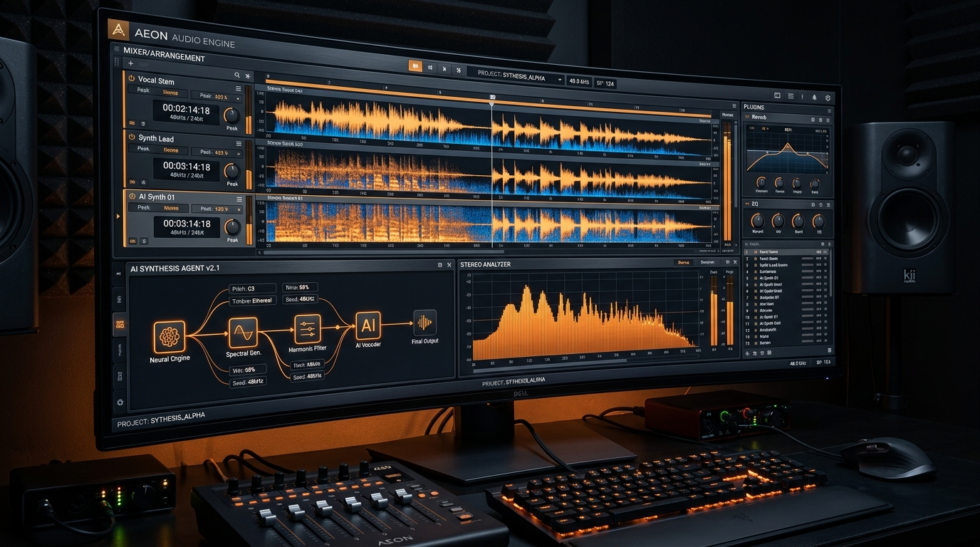Expand the arrow left of AI Synth 01
980x547 pixels.
pyautogui.click(x=118, y=215)
